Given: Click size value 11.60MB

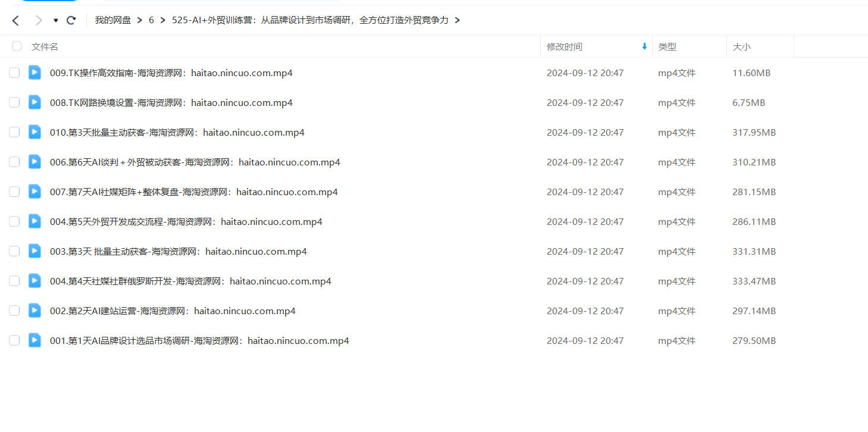Looking at the screenshot, I should pos(751,73).
